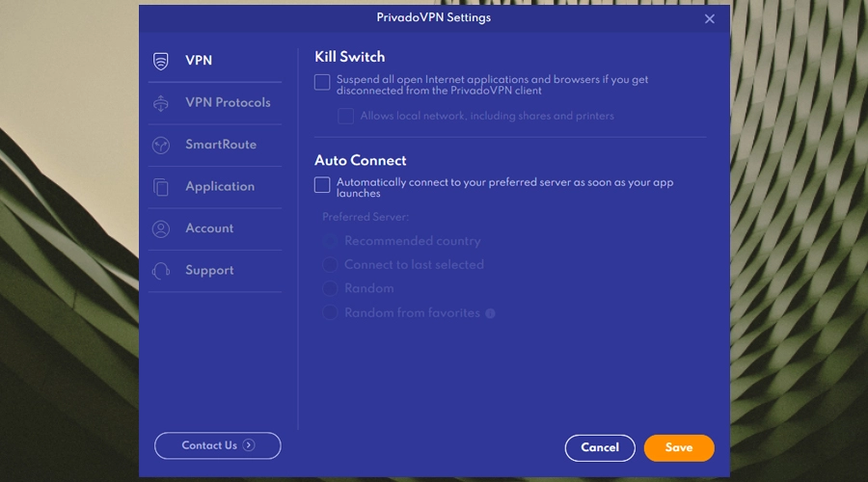Click the VPN shield icon in sidebar
Viewport: 868px width, 482px height.
click(161, 61)
